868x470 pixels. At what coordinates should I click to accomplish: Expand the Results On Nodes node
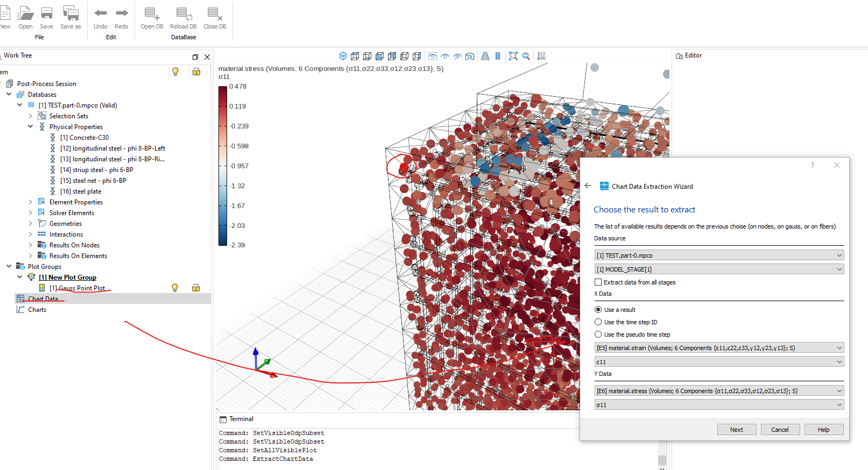[30, 245]
